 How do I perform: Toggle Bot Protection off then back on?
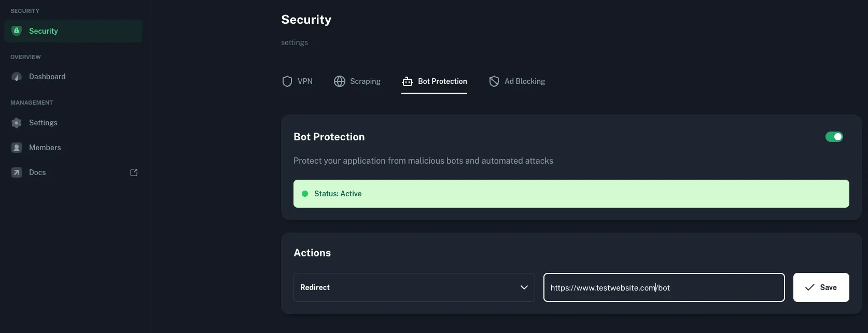coord(834,137)
